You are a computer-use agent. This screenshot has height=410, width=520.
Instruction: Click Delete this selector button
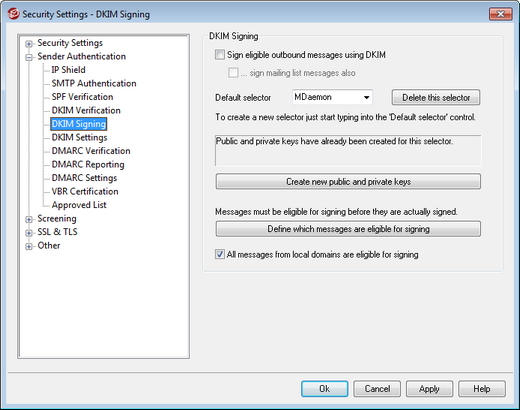(436, 97)
